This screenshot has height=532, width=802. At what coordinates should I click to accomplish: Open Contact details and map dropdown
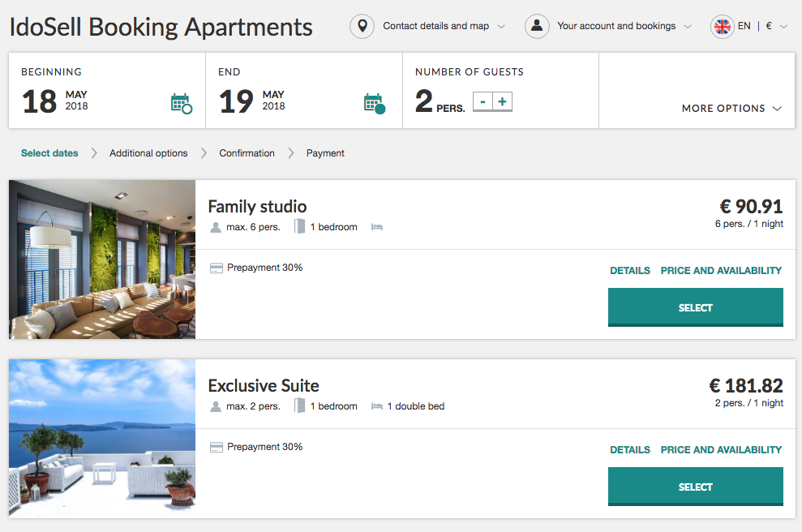click(x=444, y=26)
